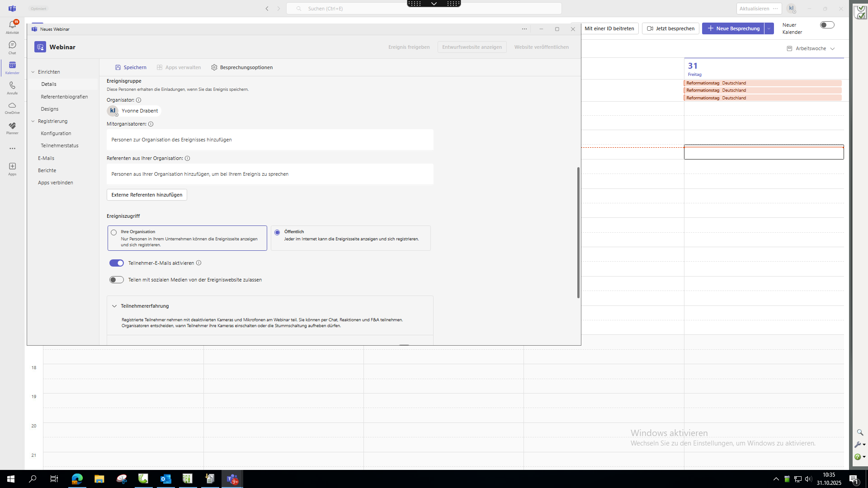The image size is (868, 488).
Task: Toggle the Neuer Kalender switch
Action: (x=827, y=25)
